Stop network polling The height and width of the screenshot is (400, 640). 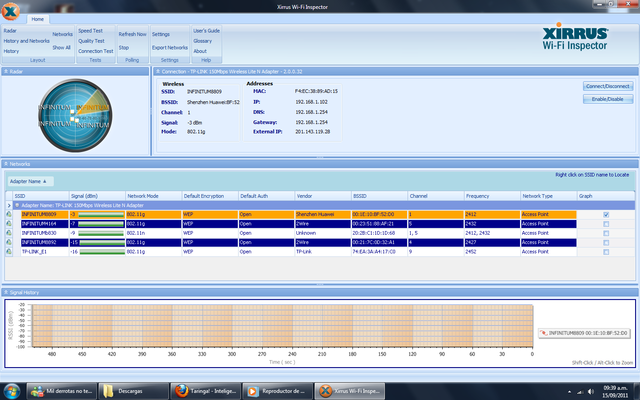[x=124, y=47]
